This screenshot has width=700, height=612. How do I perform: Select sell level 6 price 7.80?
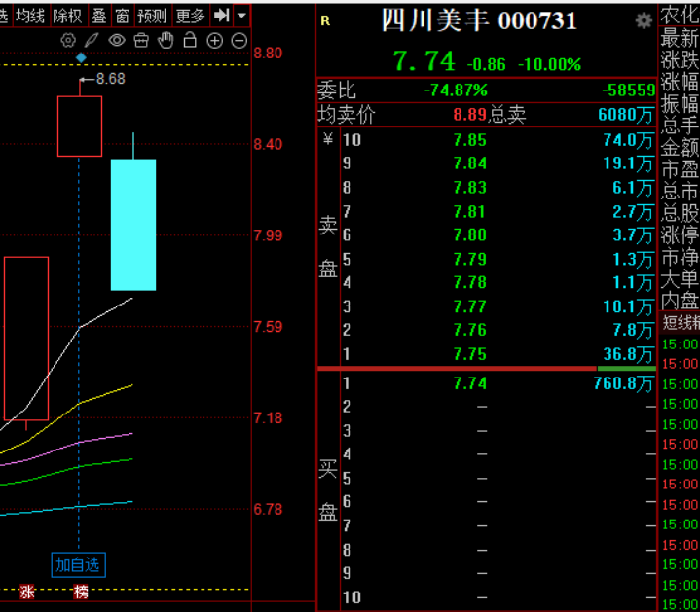coord(469,235)
